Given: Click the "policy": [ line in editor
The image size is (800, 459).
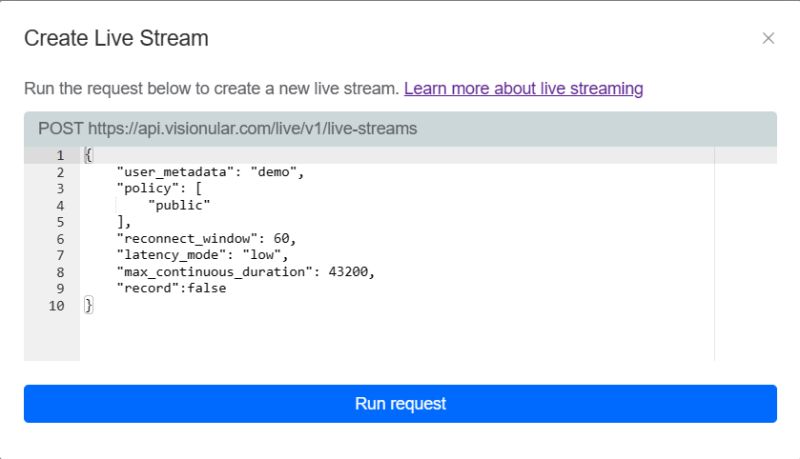Looking at the screenshot, I should tap(159, 188).
